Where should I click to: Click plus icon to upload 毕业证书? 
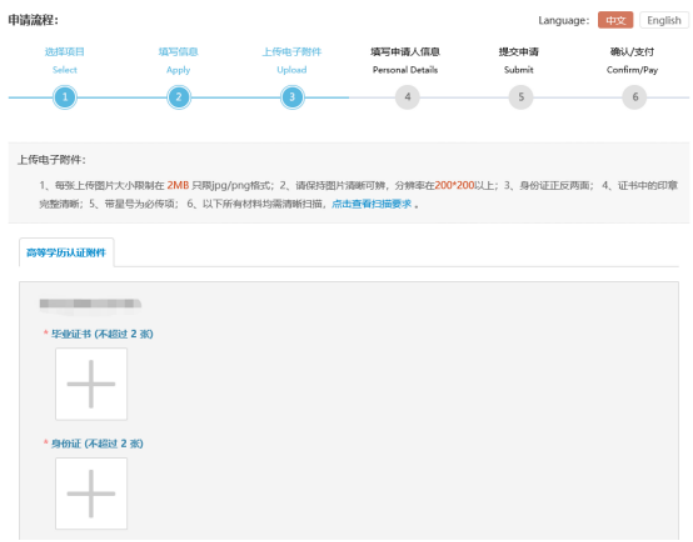[91, 384]
